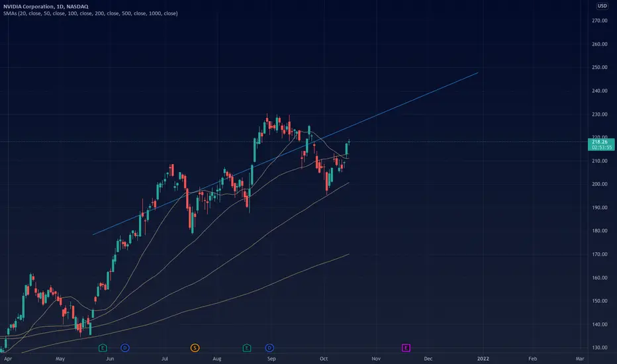The image size is (617, 364).
Task: Click the current price label 218.26
Action: point(600,142)
